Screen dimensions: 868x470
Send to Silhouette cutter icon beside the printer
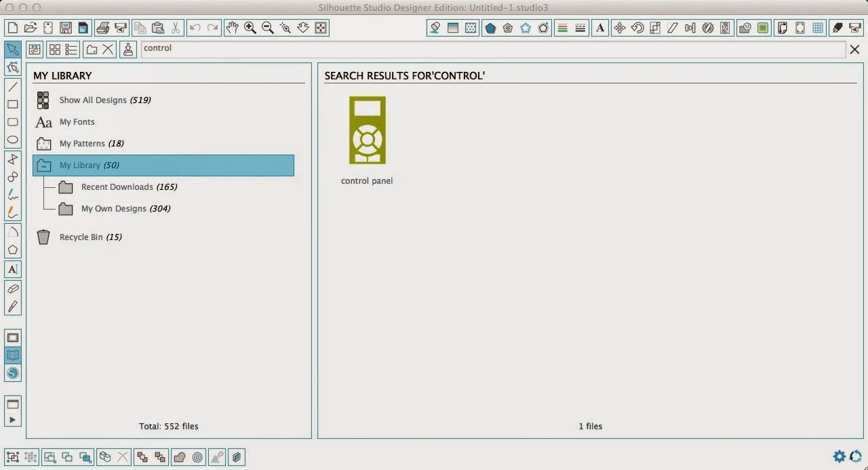point(121,28)
